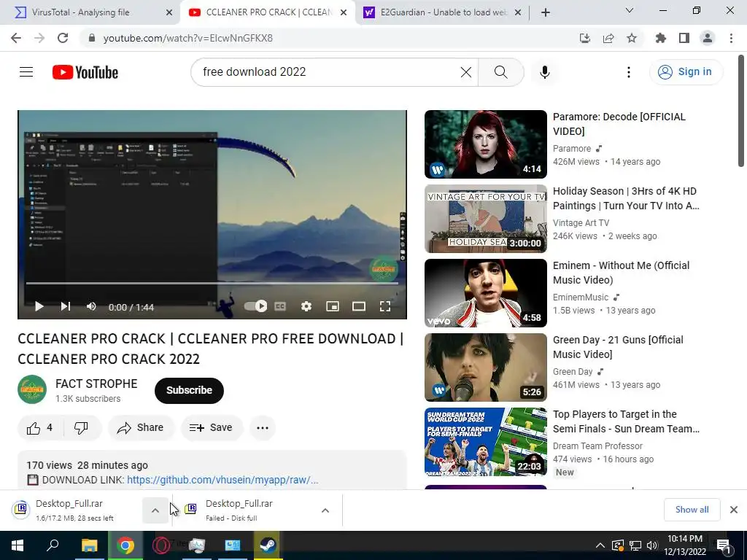Viewport: 747px width, 560px height.
Task: Open Paramore Decode video thumbnail
Action: point(485,144)
